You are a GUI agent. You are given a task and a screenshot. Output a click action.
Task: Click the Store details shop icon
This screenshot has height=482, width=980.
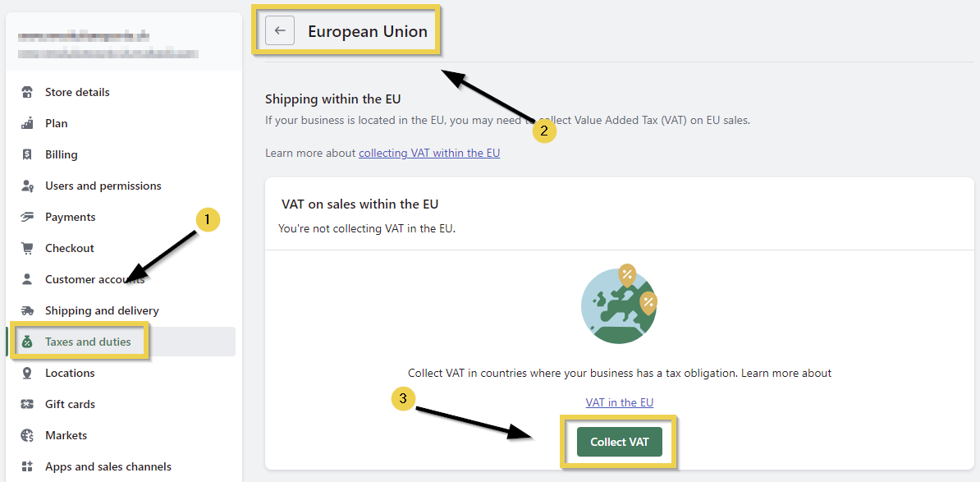click(27, 92)
